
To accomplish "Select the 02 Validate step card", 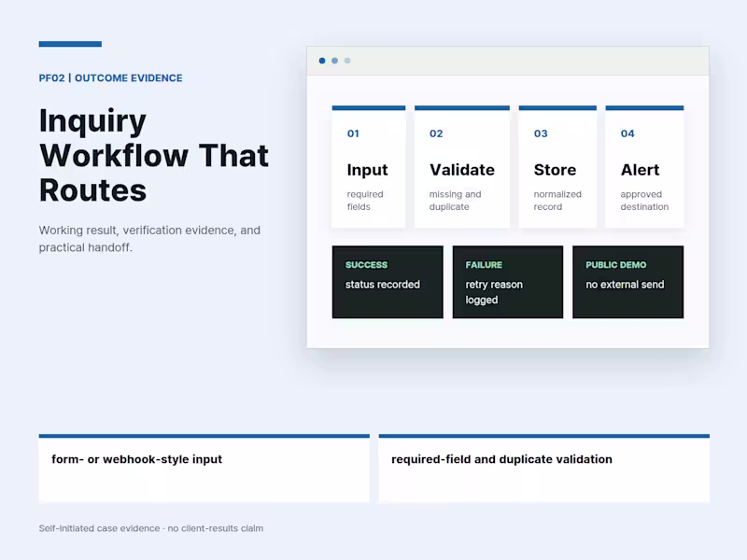I will [x=462, y=167].
